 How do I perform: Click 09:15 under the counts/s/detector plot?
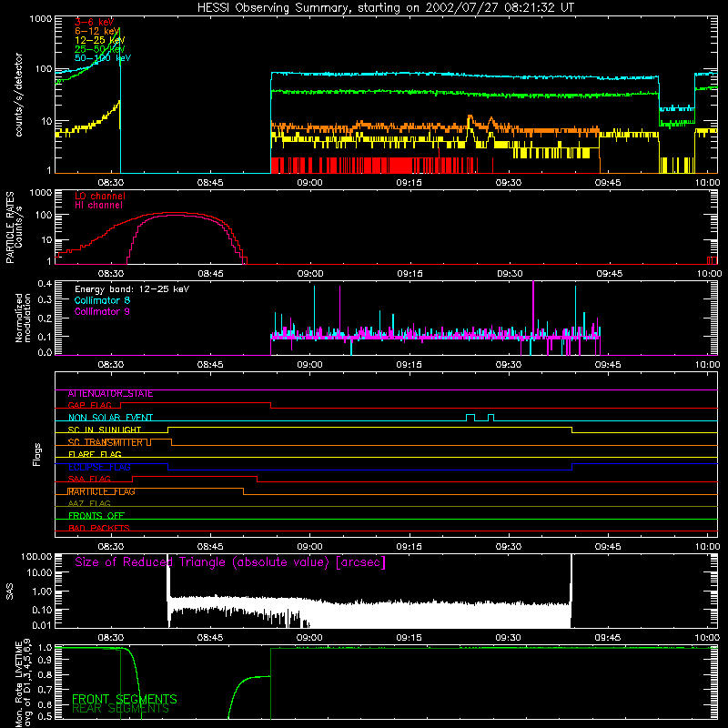(x=409, y=183)
